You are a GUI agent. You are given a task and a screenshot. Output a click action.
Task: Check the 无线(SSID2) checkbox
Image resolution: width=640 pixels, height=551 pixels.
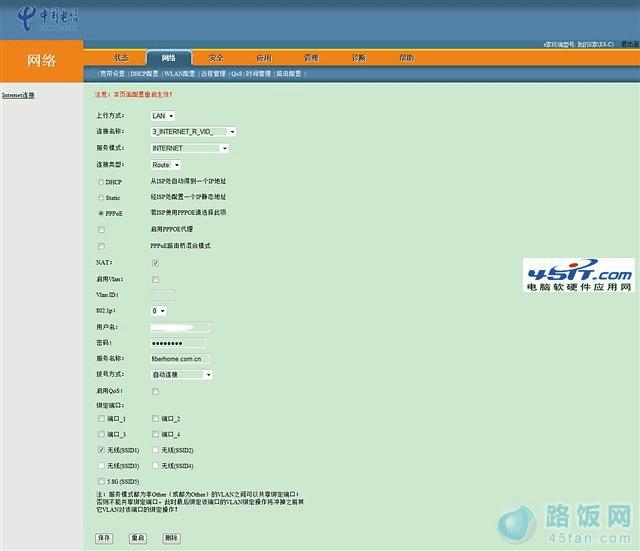155,450
